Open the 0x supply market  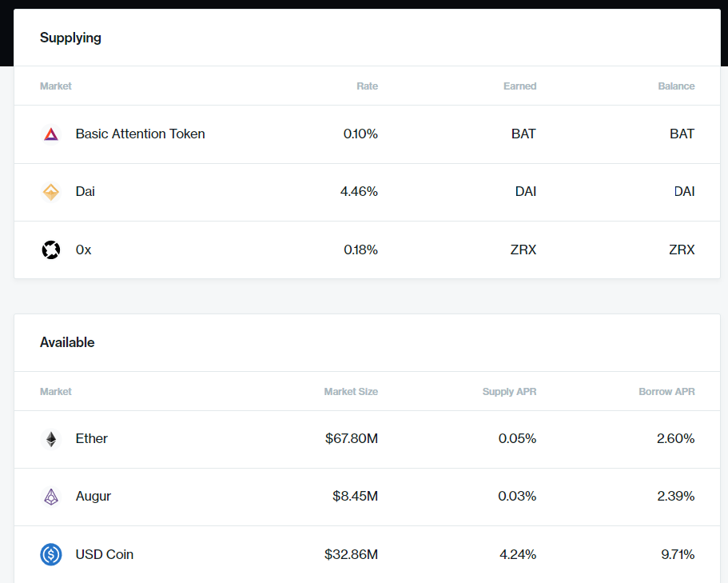pos(368,250)
